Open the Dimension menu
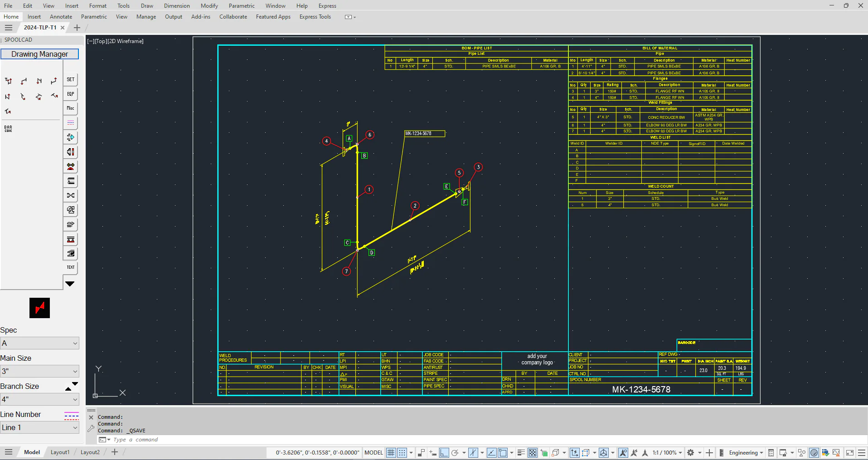Viewport: 868px width, 460px height. coord(177,6)
